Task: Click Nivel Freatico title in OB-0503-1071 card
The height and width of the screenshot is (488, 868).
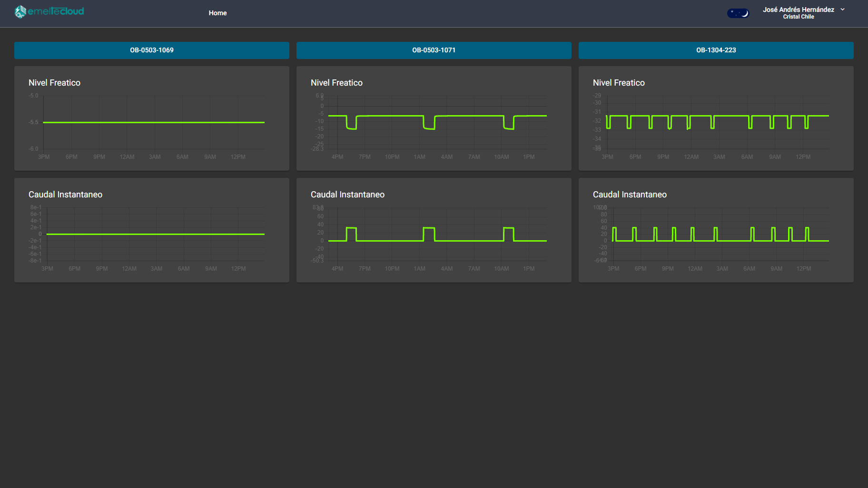Action: click(x=336, y=83)
